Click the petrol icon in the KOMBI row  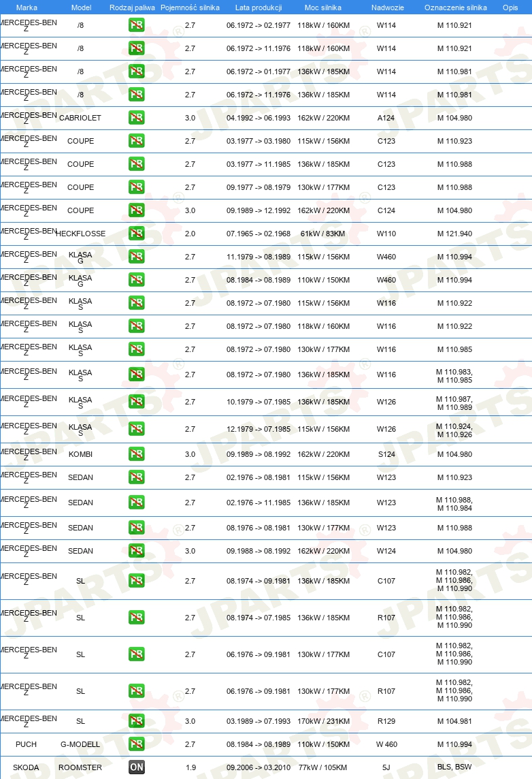pyautogui.click(x=137, y=454)
